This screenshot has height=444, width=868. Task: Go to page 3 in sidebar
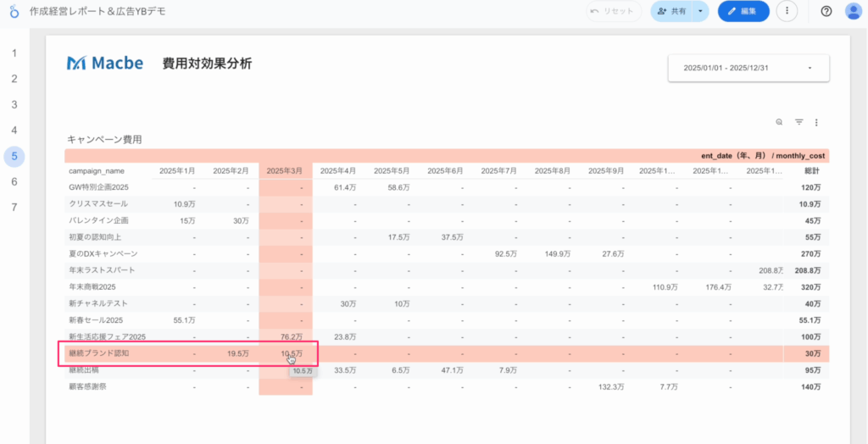click(x=14, y=104)
